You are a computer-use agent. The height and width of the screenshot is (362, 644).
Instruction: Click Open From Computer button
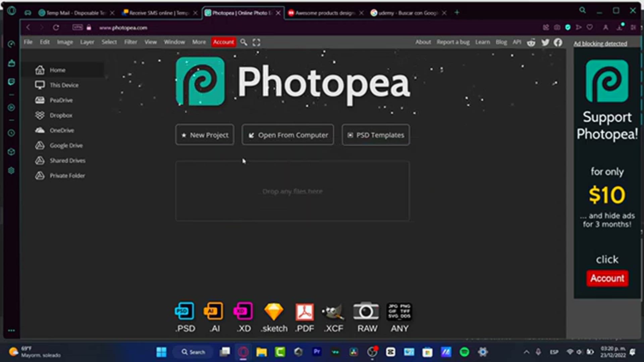[288, 135]
